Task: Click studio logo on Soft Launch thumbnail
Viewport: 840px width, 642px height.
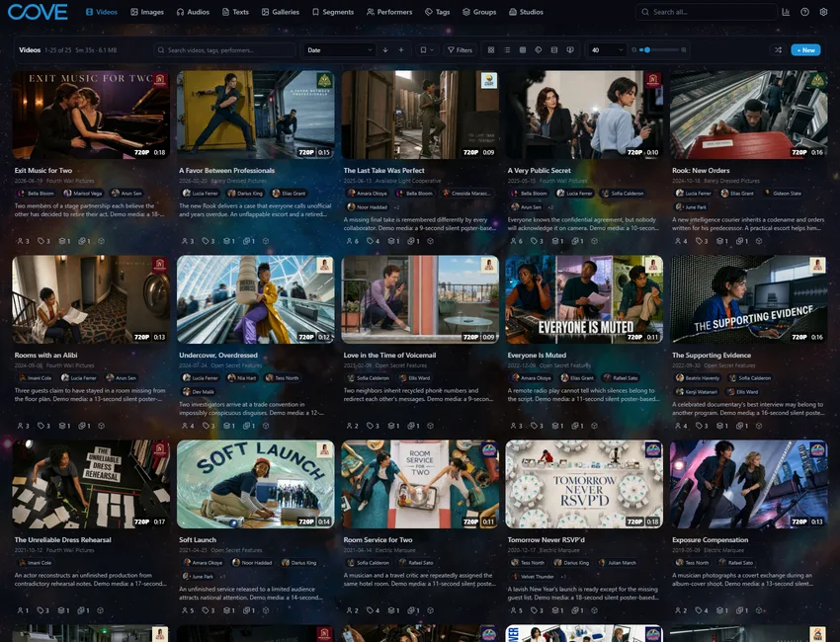Action: click(x=325, y=449)
